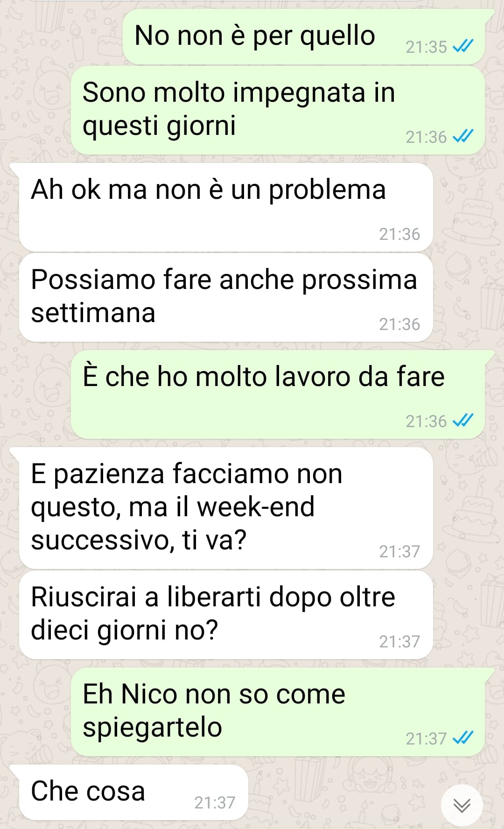The image size is (504, 829).
Task: Tap 21:37 timestamp of 'Riuscirai a liberarti' message
Action: (x=399, y=642)
